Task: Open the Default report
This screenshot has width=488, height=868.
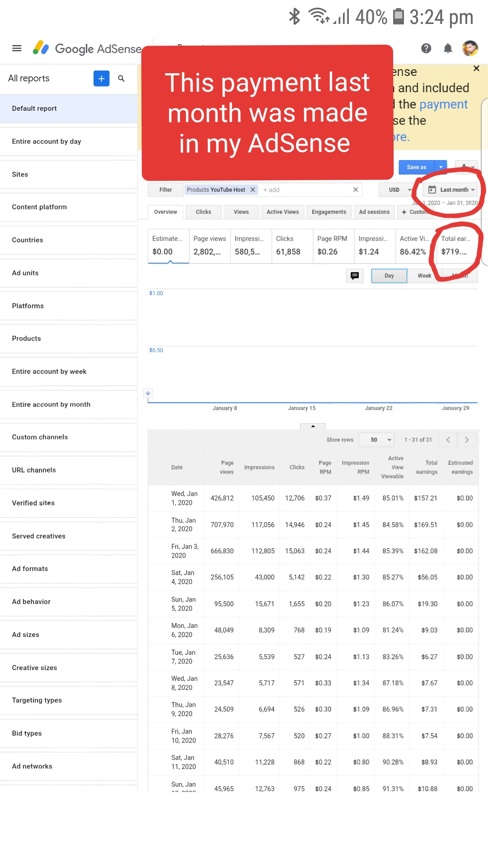Action: click(69, 108)
